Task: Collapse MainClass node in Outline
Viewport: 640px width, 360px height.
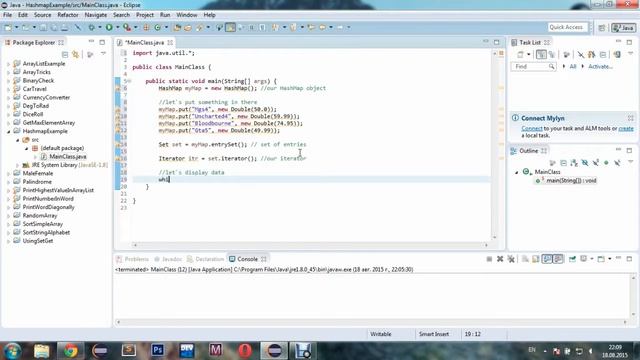Action: coord(517,172)
